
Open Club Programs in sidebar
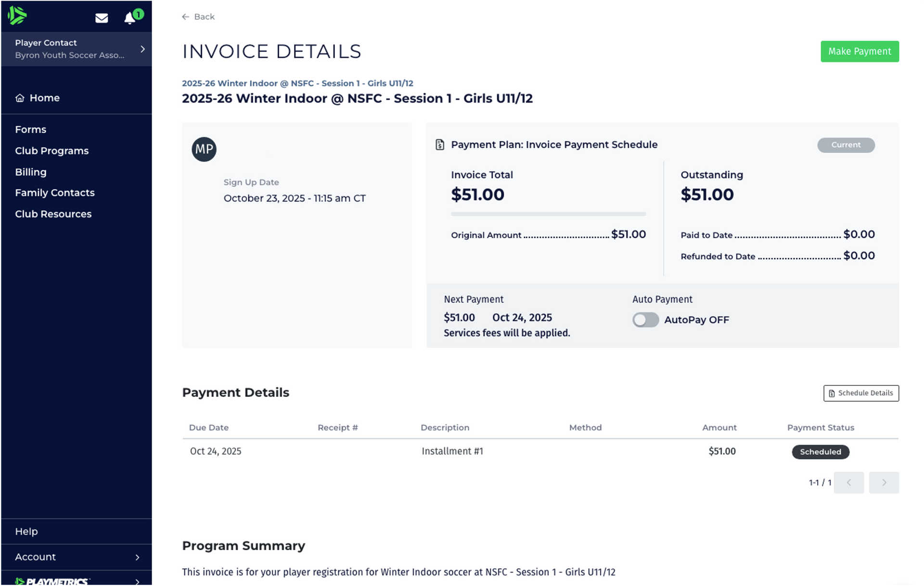pos(52,151)
